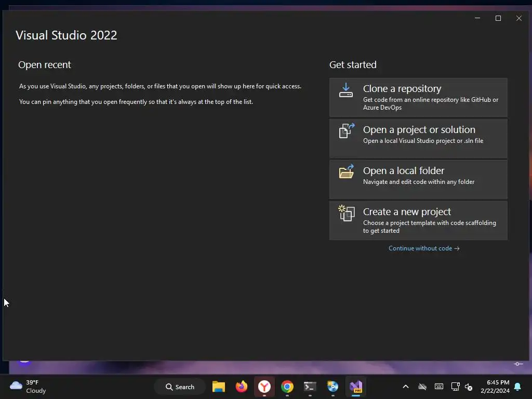Open the disc media app taskbar icon

(x=332, y=387)
